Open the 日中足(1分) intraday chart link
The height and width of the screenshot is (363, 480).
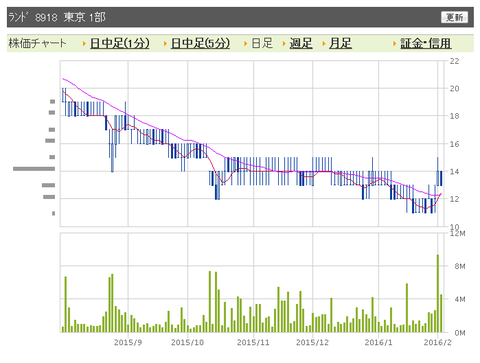click(120, 43)
